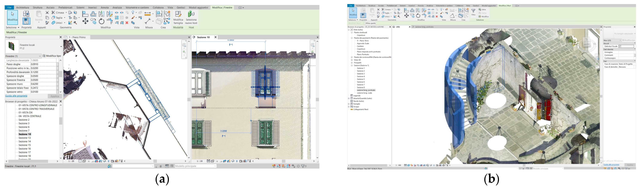The width and height of the screenshot is (644, 190).
Task: Open the Muri (20) filter dropdown
Action: [x=620, y=40]
